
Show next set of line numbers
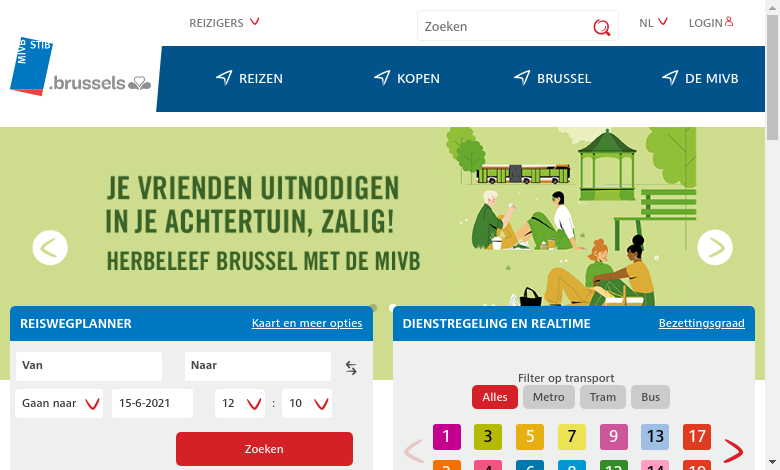pyautogui.click(x=733, y=452)
